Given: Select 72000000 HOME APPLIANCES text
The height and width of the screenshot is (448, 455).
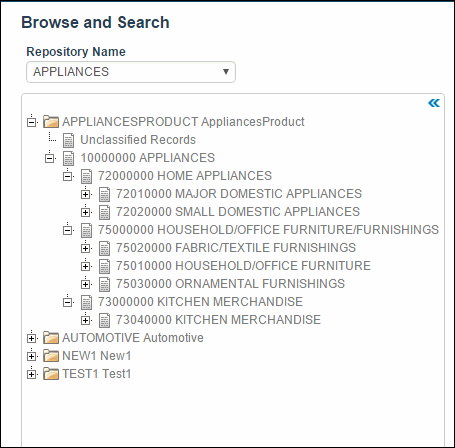Looking at the screenshot, I should coord(185,176).
